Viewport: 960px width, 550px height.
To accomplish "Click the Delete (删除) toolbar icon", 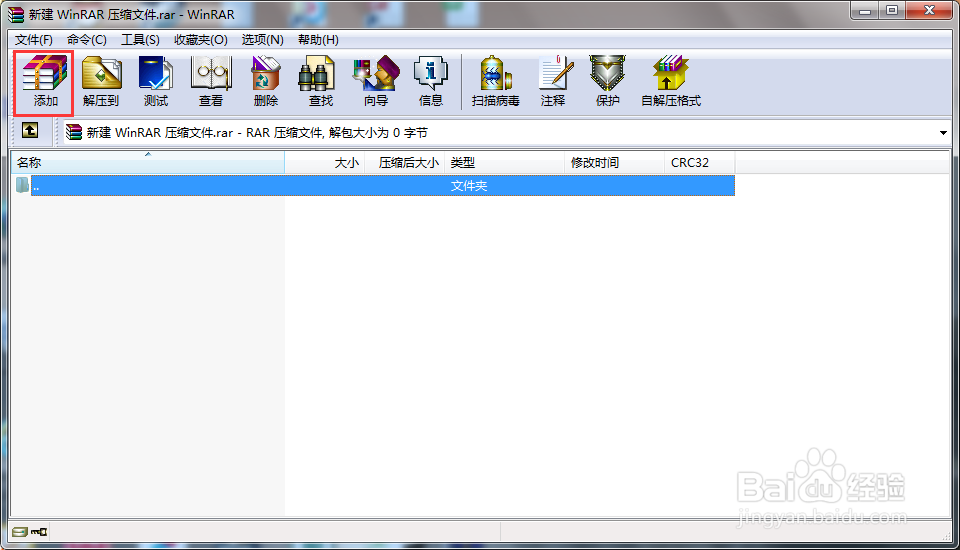I will [x=266, y=82].
